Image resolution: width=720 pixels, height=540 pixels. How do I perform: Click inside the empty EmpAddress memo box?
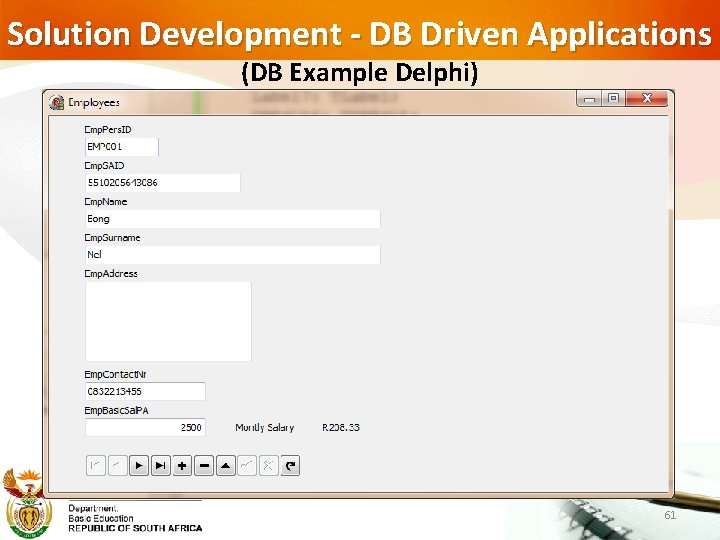coord(168,321)
